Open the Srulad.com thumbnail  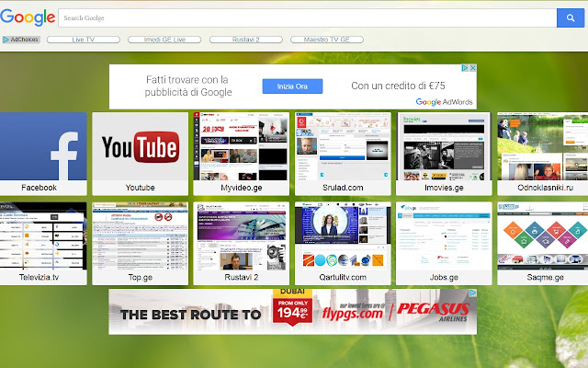pos(343,154)
